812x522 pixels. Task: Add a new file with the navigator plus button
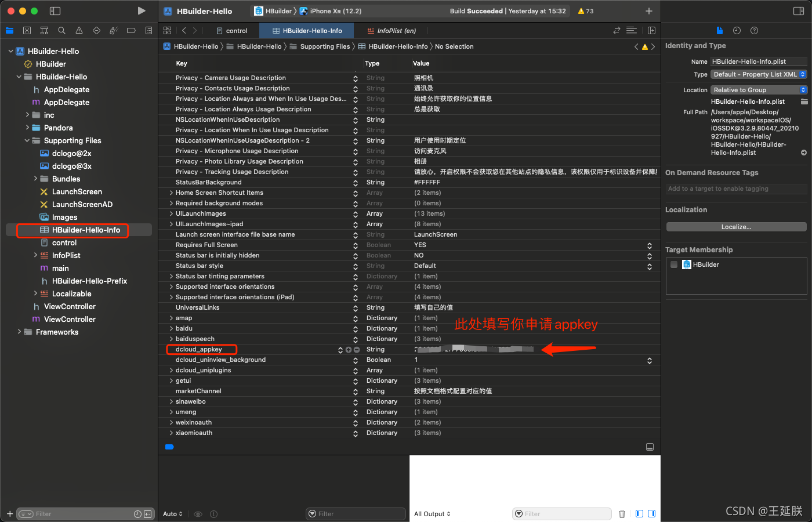(9, 514)
